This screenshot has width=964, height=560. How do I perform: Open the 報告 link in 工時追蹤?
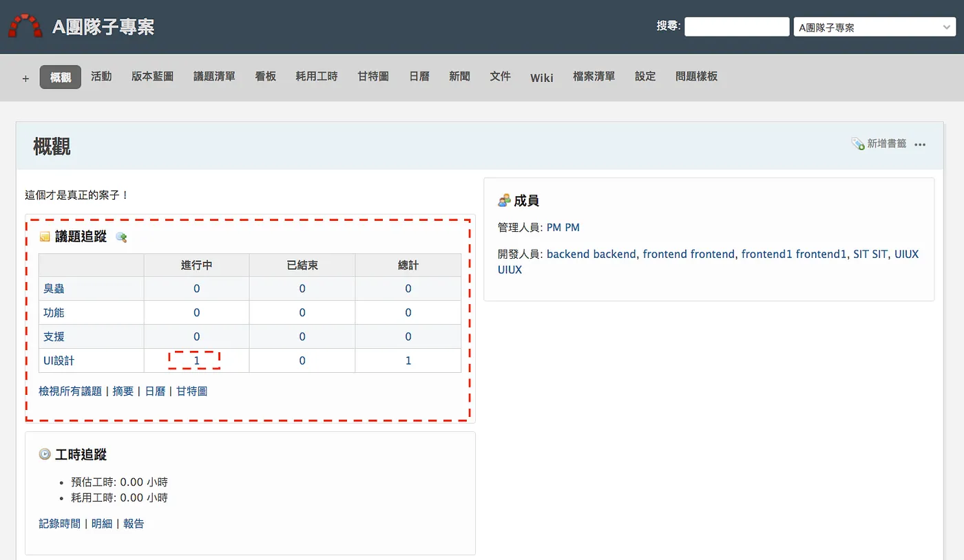tap(134, 524)
